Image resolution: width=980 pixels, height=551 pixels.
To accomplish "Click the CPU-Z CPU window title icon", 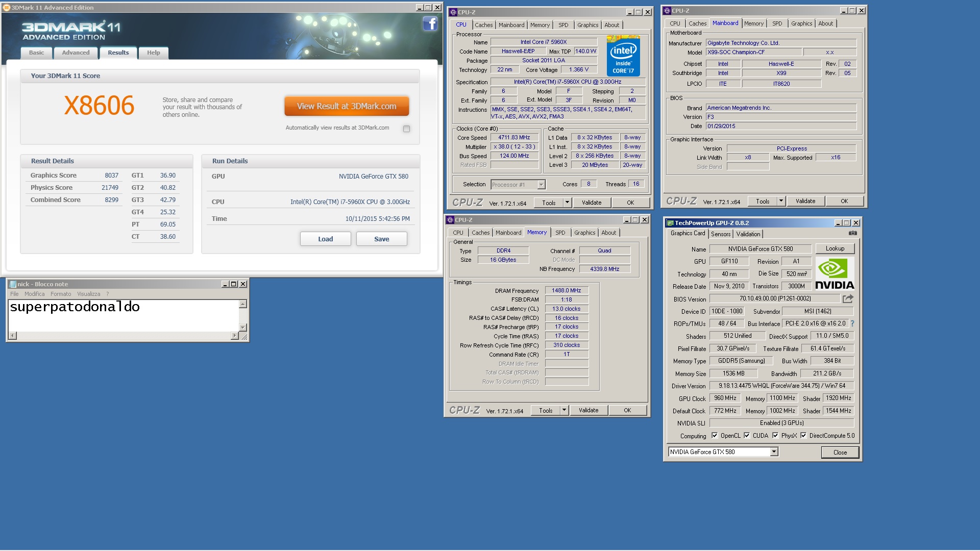I will point(453,12).
